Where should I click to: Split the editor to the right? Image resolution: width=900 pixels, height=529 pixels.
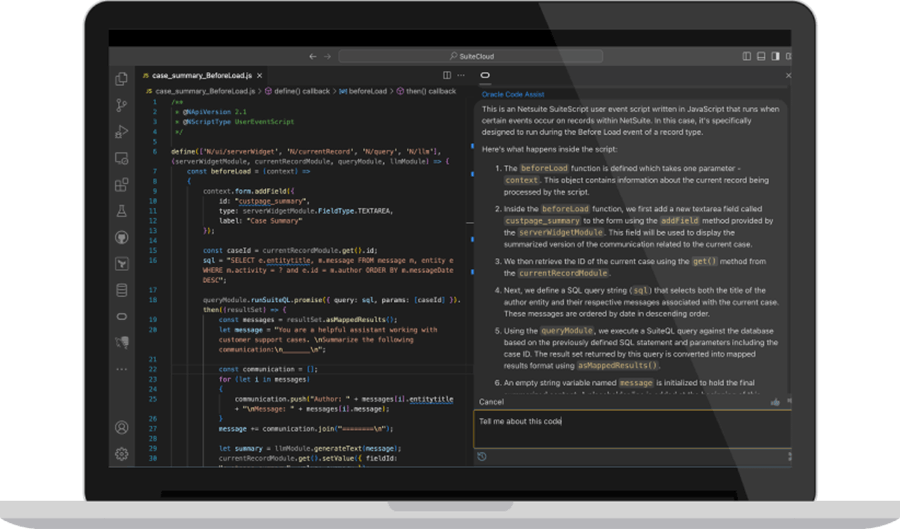(x=447, y=75)
